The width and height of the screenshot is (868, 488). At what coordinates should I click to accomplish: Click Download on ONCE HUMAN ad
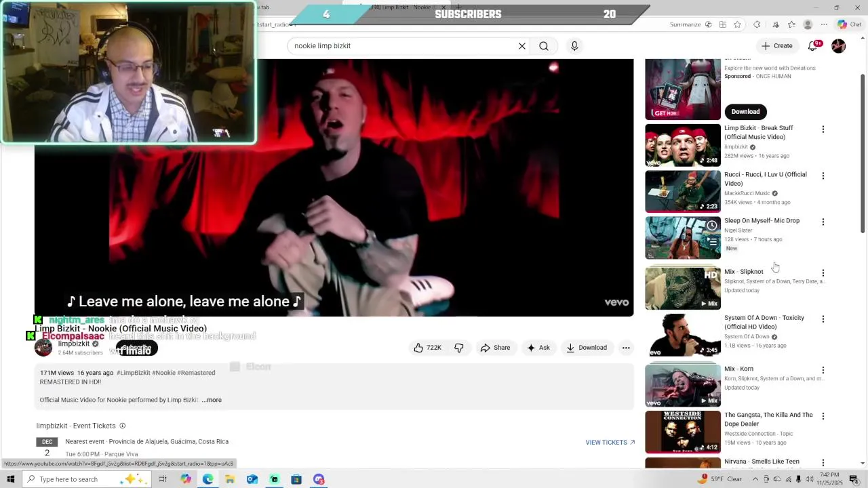pyautogui.click(x=745, y=112)
